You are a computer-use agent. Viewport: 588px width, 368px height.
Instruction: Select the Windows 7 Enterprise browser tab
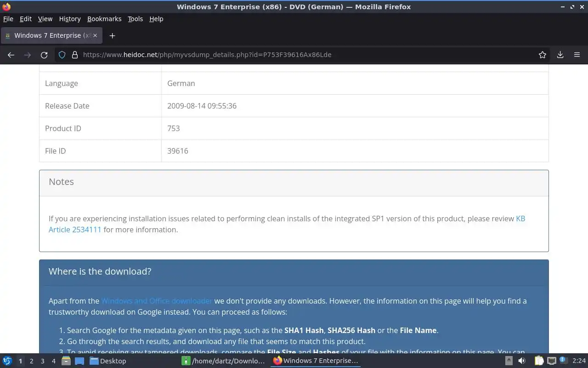[x=51, y=35]
